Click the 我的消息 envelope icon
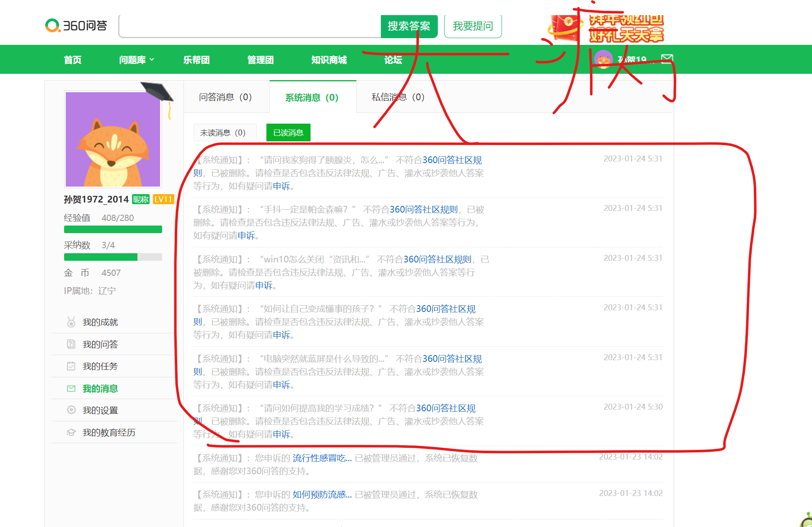This screenshot has height=527, width=812. pos(71,389)
